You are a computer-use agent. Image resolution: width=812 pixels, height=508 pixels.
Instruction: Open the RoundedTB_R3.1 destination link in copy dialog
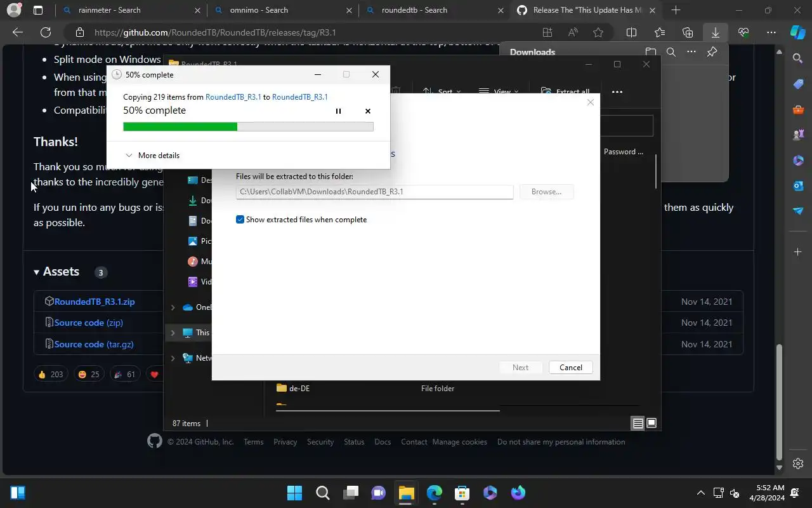click(x=299, y=97)
